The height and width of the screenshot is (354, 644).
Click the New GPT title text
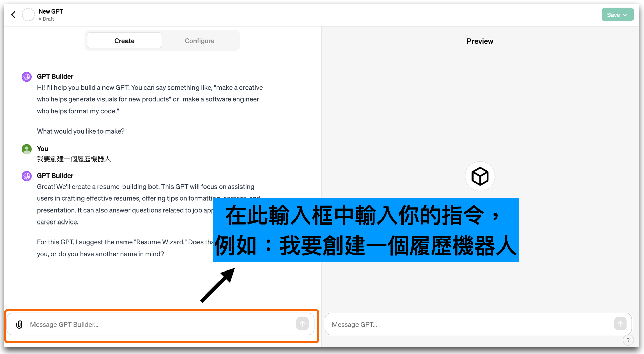coord(51,11)
